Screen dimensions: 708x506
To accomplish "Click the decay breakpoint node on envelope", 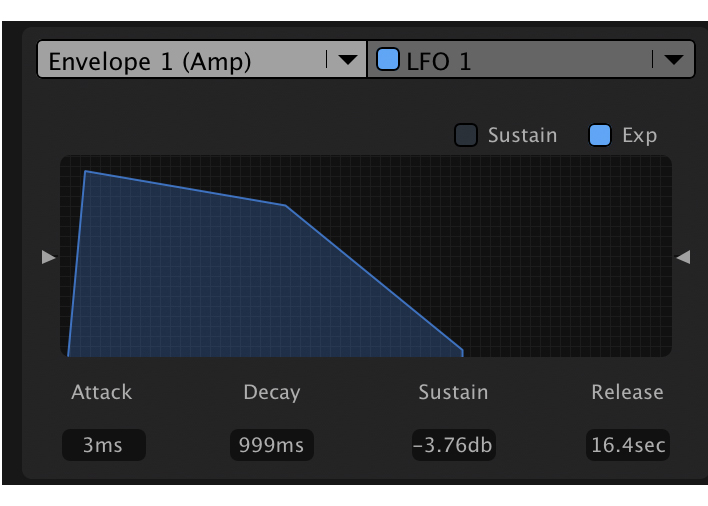I will pyautogui.click(x=286, y=206).
